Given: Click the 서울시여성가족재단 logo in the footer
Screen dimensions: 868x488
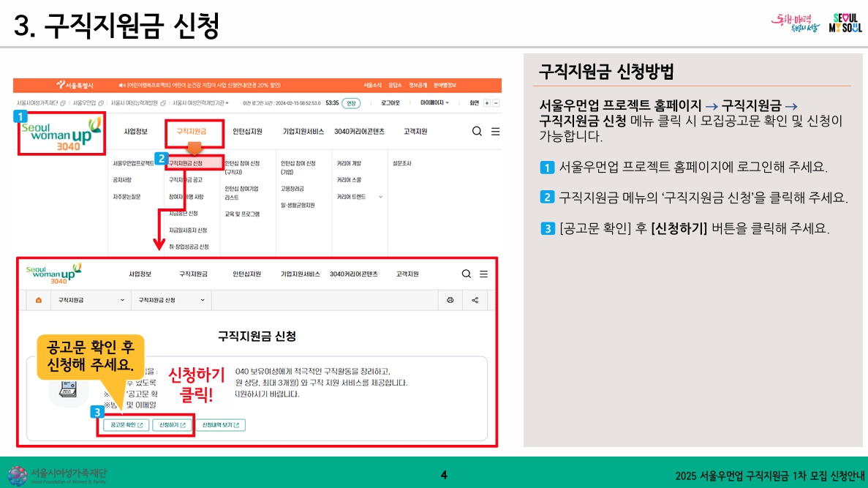Looking at the screenshot, I should 57,476.
